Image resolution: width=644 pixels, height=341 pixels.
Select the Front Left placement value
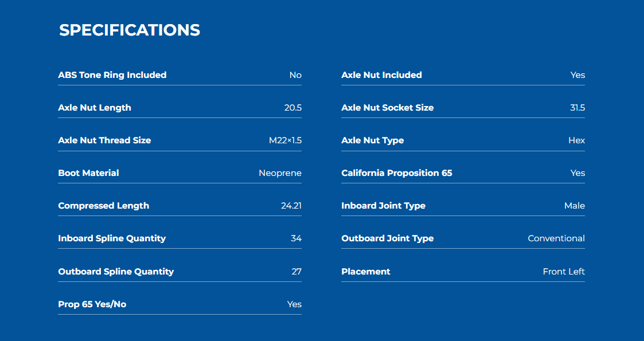coord(564,272)
